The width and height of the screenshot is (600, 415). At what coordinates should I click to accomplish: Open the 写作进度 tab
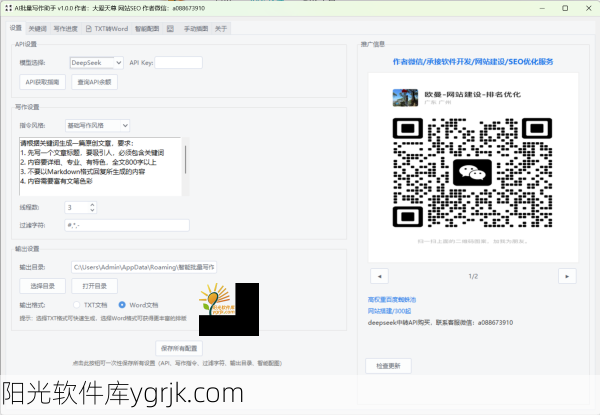point(65,29)
